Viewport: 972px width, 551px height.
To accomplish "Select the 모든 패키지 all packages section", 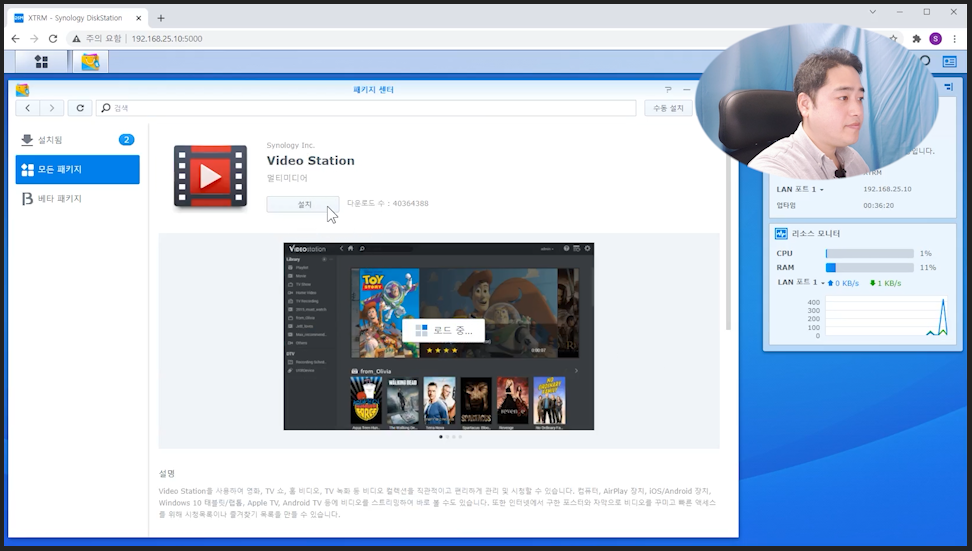I will [77, 169].
